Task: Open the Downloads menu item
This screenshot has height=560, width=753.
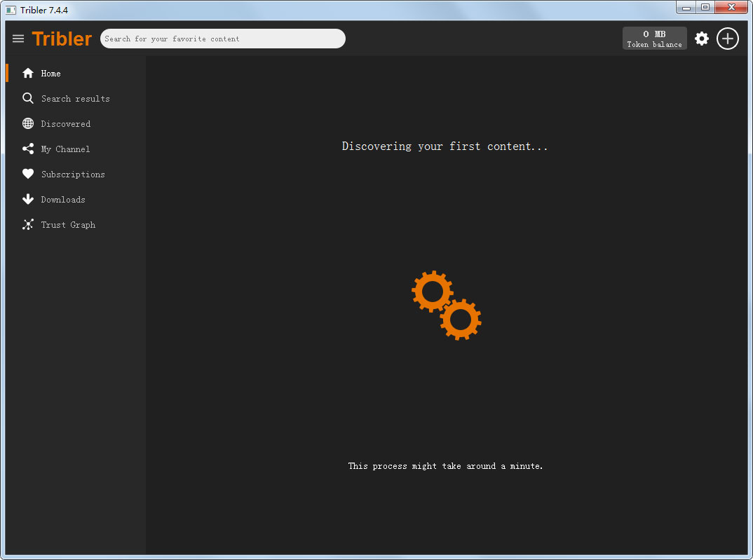Action: point(62,200)
